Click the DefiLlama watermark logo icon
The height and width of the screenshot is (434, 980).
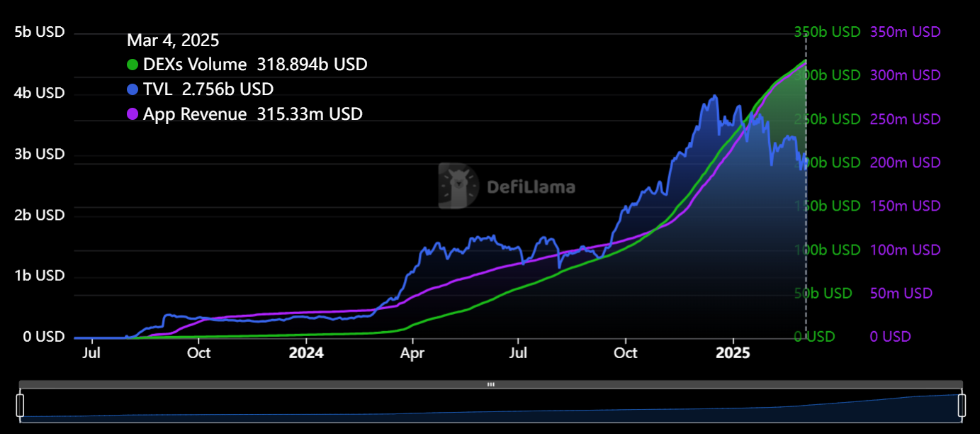tap(458, 186)
